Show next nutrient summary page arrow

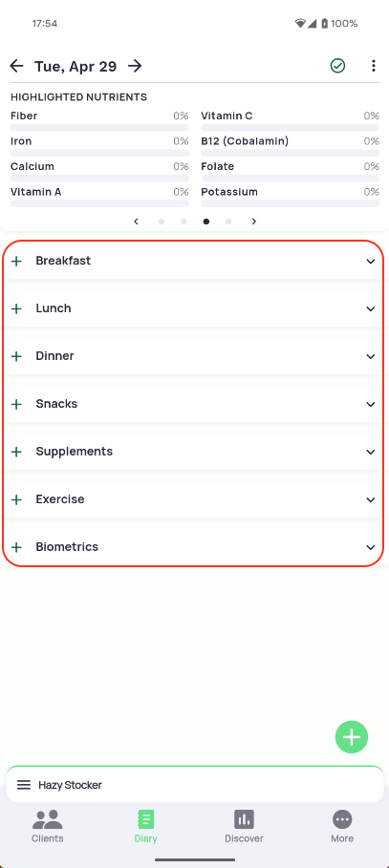(x=254, y=222)
